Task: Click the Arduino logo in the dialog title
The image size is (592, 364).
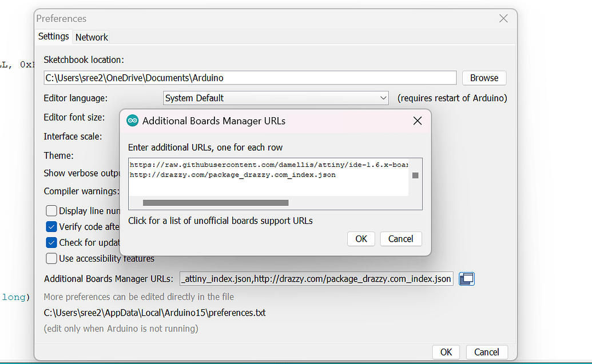Action: click(133, 121)
